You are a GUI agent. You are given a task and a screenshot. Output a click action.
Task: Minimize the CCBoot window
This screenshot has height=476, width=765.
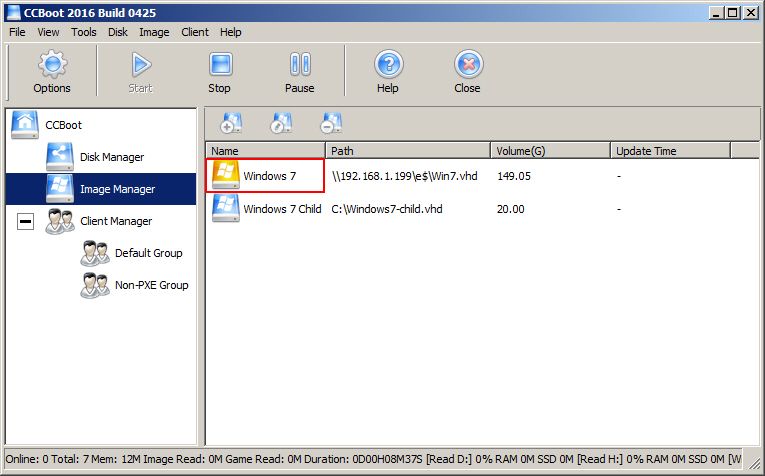(716, 13)
